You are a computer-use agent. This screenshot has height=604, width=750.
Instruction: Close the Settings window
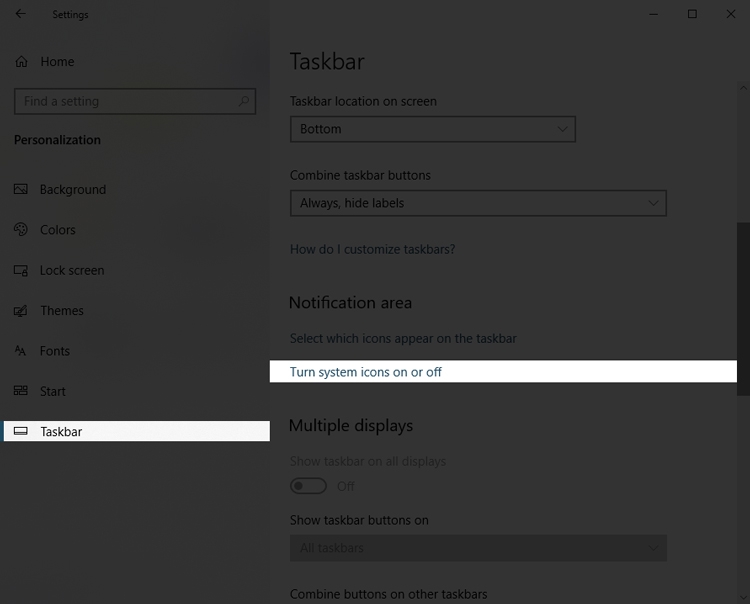pyautogui.click(x=731, y=14)
